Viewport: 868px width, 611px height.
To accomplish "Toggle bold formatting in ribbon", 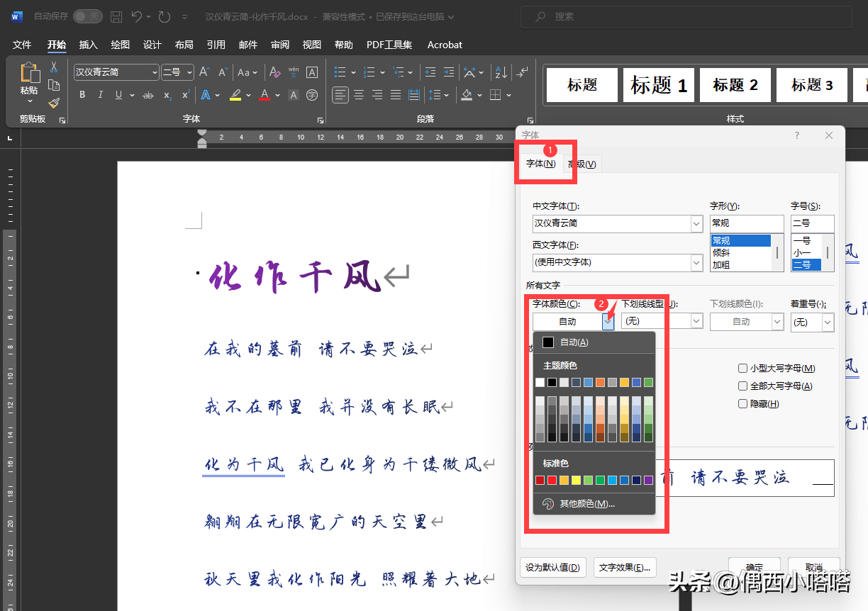I will [x=82, y=95].
